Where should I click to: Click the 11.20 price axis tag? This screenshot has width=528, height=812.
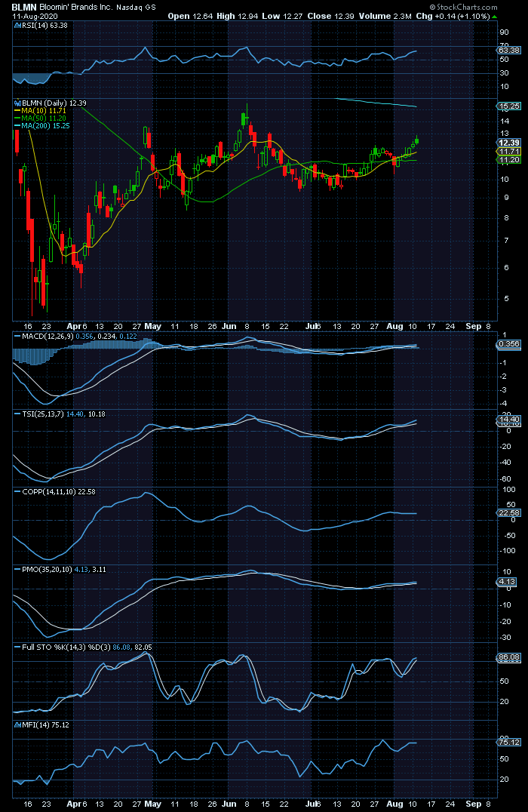509,159
